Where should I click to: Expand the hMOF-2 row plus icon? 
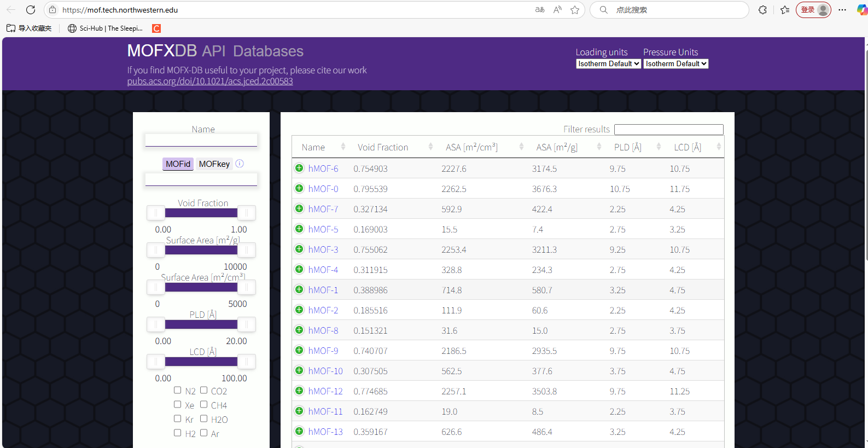(x=299, y=310)
